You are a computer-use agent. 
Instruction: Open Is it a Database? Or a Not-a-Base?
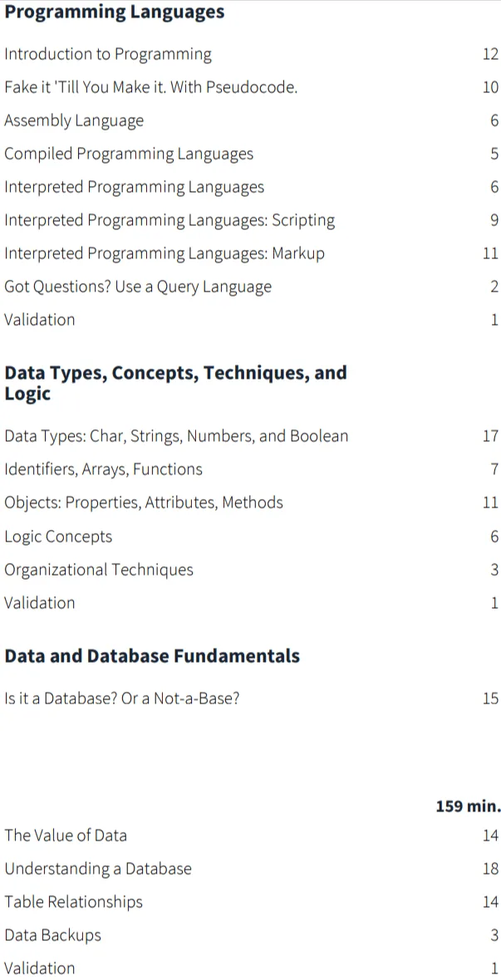click(x=122, y=698)
